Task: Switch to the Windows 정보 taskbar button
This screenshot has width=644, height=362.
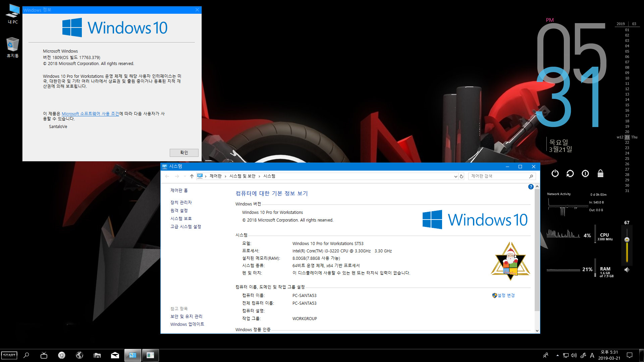Action: pyautogui.click(x=151, y=355)
